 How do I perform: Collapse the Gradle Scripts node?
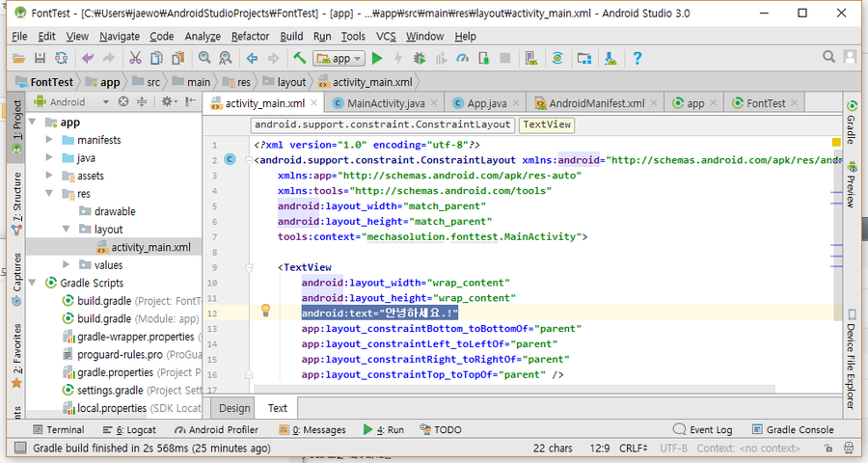tap(32, 283)
